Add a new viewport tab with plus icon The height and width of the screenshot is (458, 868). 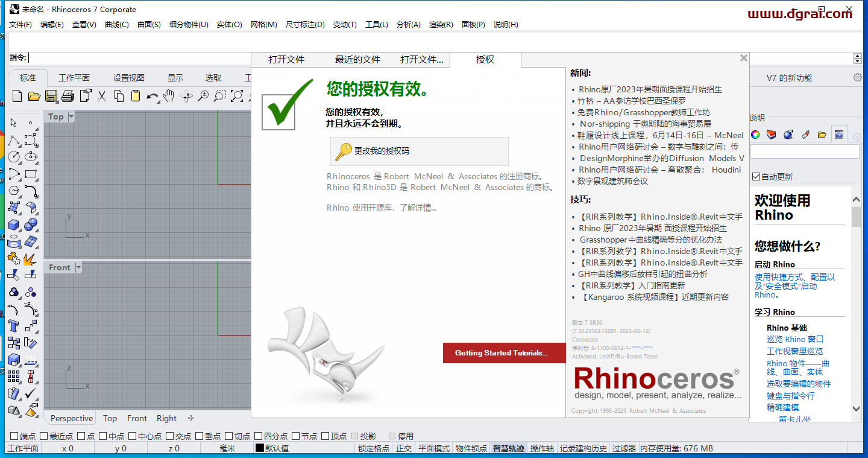[190, 418]
